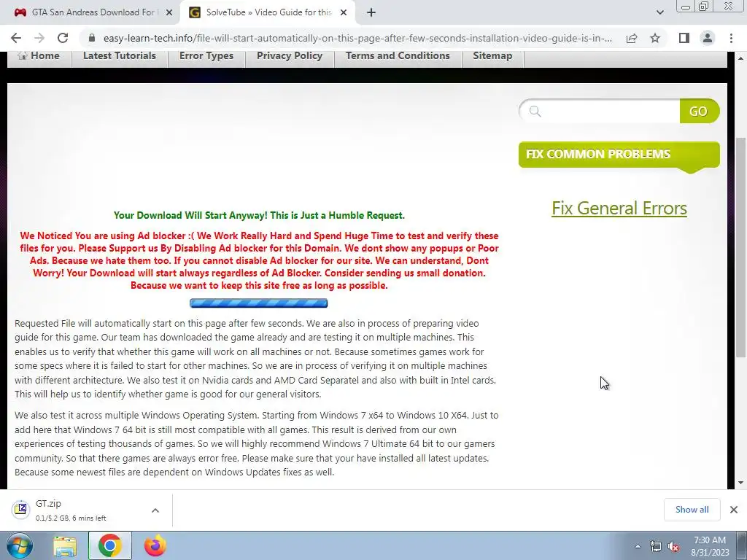Click the Fix Common Problems header
Viewport: 747px width, 560px height.
click(x=619, y=155)
